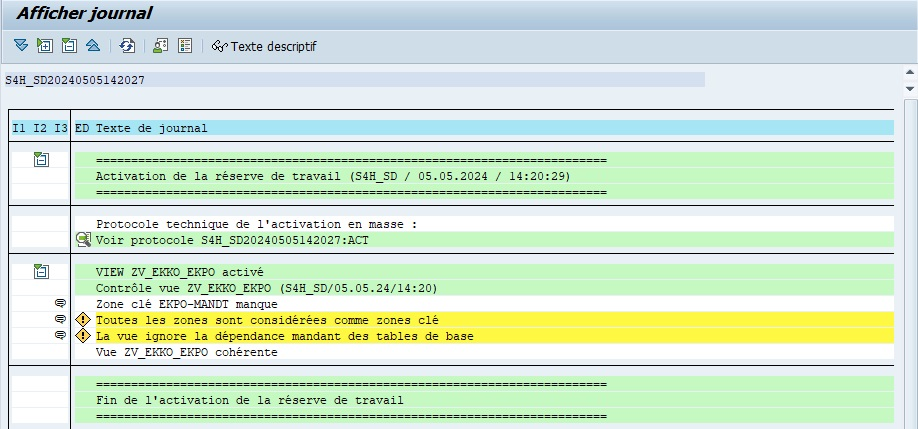The image size is (918, 429).
Task: Collapse the 'Activation de la réserve' section node
Action: click(x=40, y=159)
